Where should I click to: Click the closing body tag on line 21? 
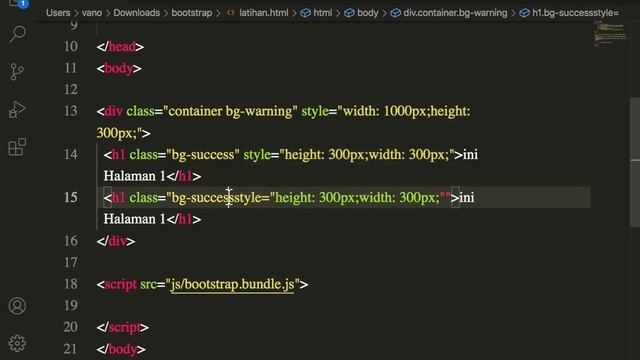[x=121, y=349]
